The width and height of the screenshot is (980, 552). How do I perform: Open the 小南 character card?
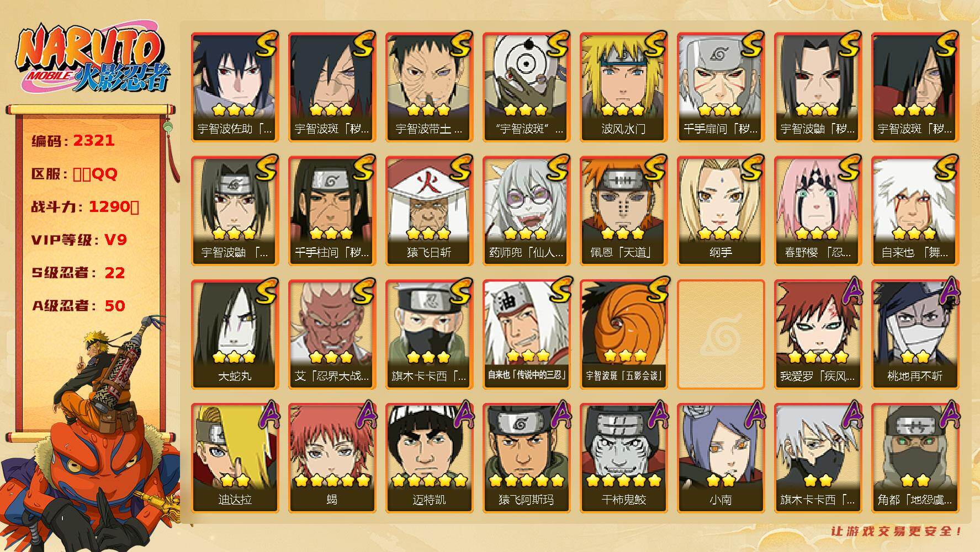click(x=721, y=458)
